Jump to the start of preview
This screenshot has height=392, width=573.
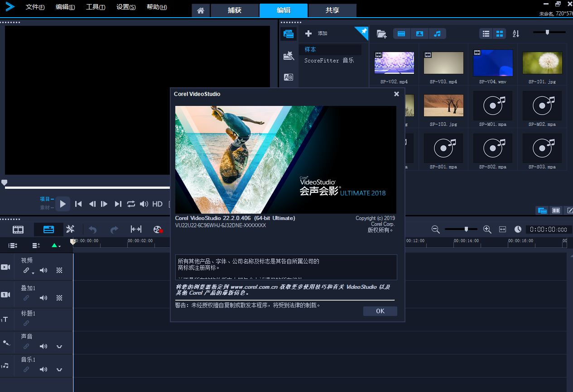(x=78, y=204)
